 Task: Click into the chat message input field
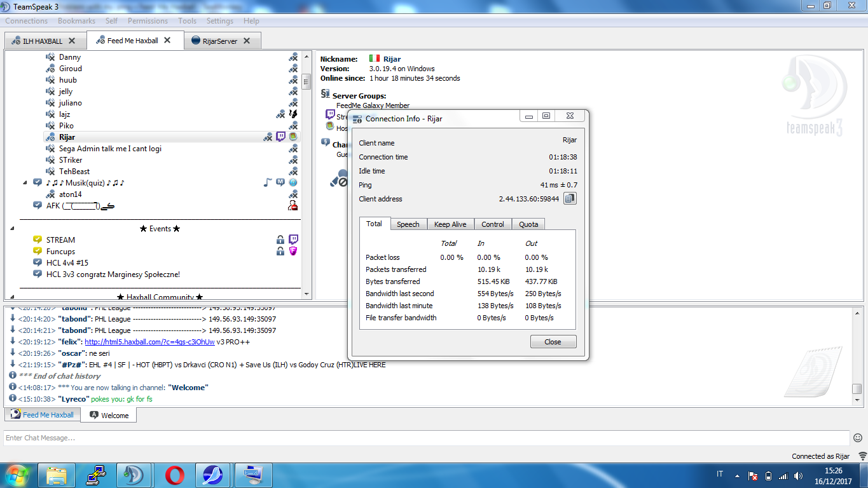click(427, 438)
